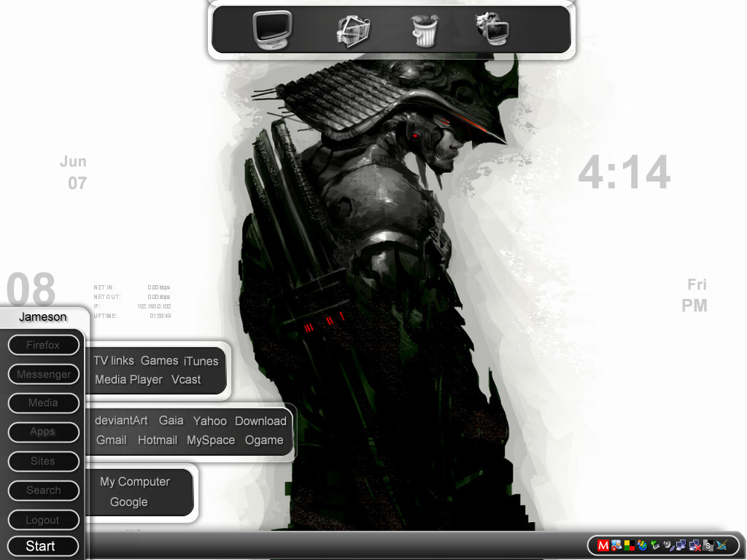Open My Computer from search popup
The image size is (747, 560).
[x=135, y=482]
